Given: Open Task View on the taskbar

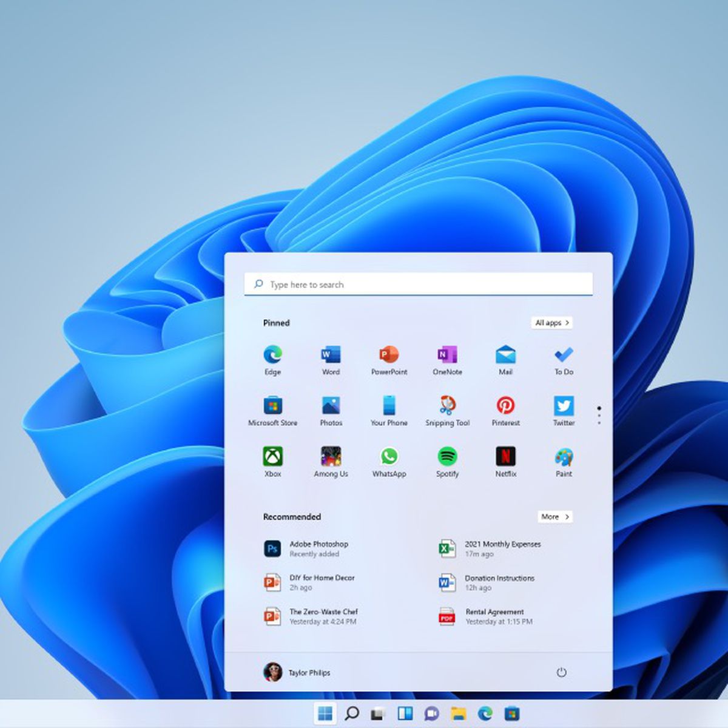Looking at the screenshot, I should [379, 714].
